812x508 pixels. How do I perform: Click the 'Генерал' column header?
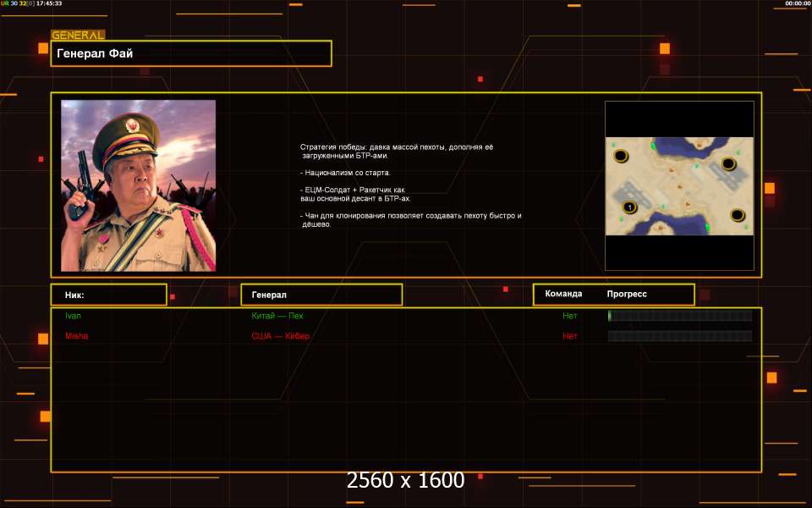[321, 295]
